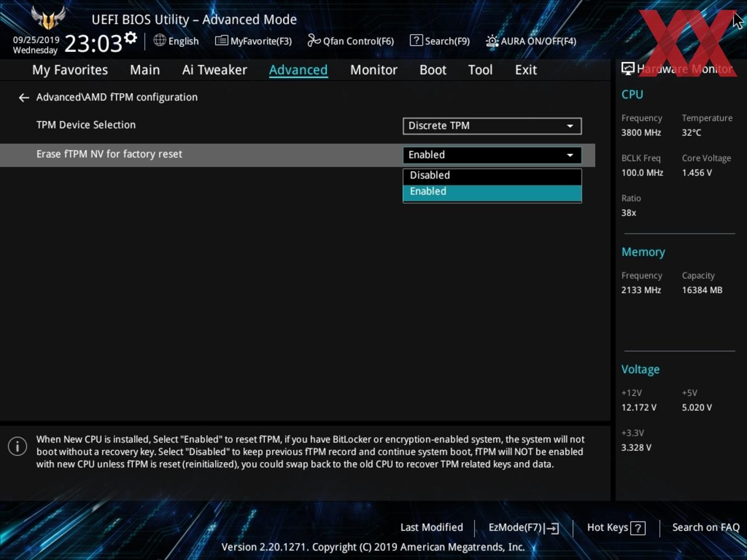Select Disabled in the dropdown list
747x560 pixels.
pyautogui.click(x=492, y=176)
